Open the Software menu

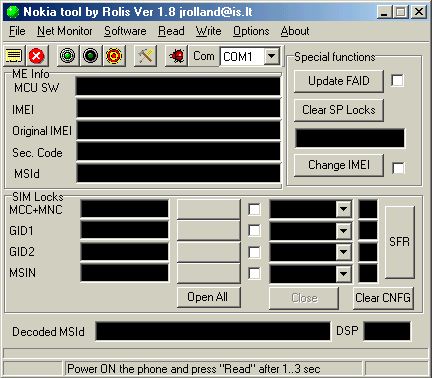coord(125,31)
